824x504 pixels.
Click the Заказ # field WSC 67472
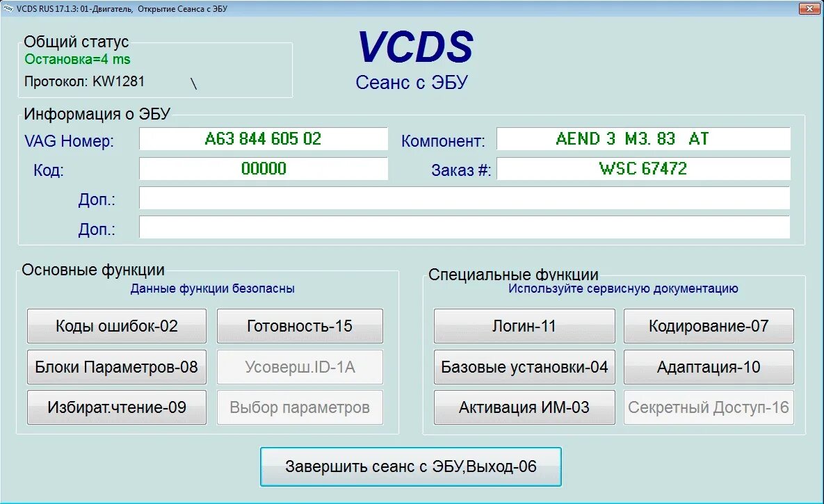click(x=643, y=169)
